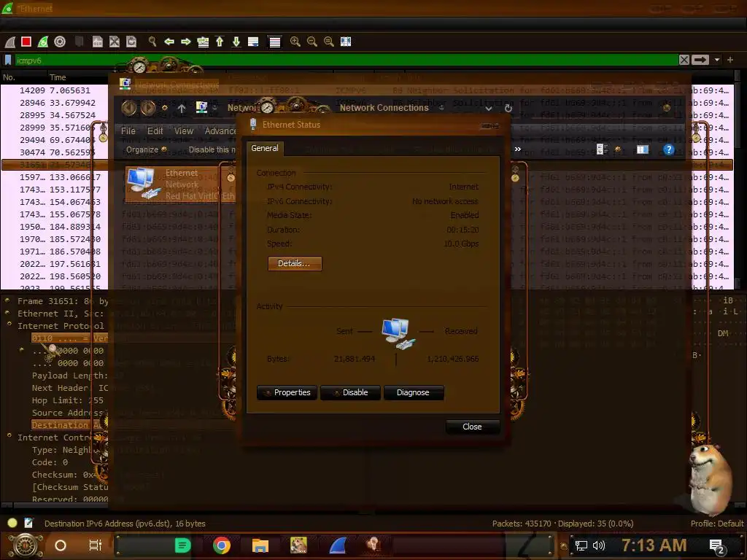Toggle packet list colorization icon
Image resolution: width=747 pixels, height=560 pixels.
tap(275, 42)
